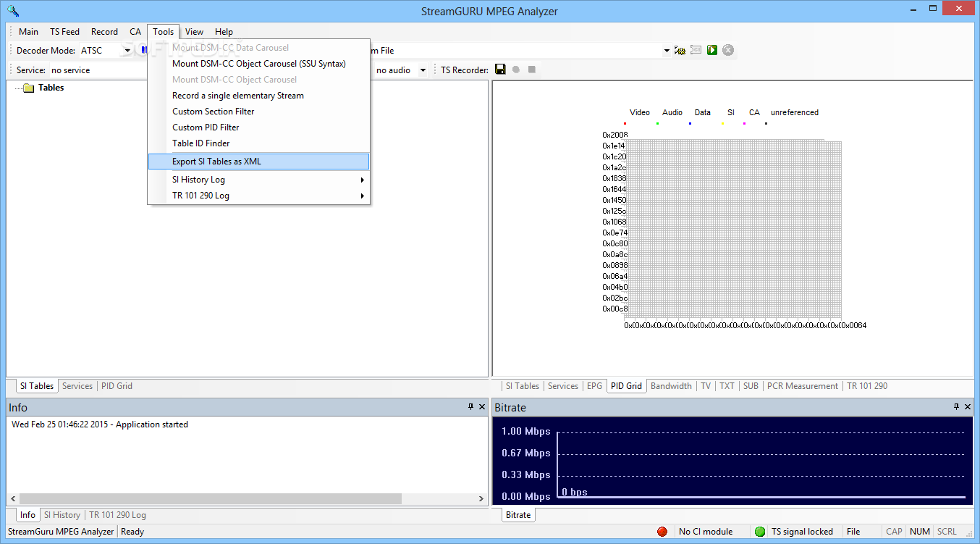The height and width of the screenshot is (544, 980).
Task: Open the no audio dropdown
Action: tap(423, 70)
